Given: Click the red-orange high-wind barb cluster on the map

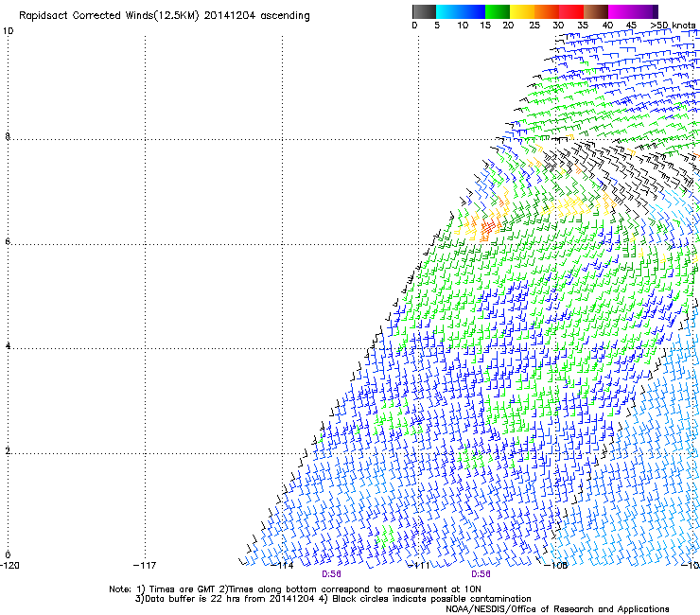Looking at the screenshot, I should [x=487, y=228].
